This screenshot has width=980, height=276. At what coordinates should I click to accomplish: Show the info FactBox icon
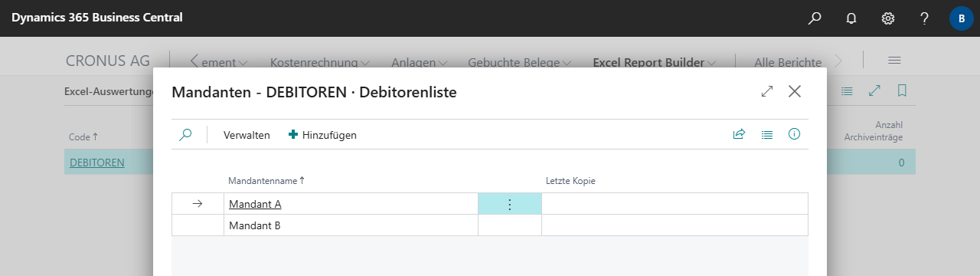pyautogui.click(x=795, y=134)
